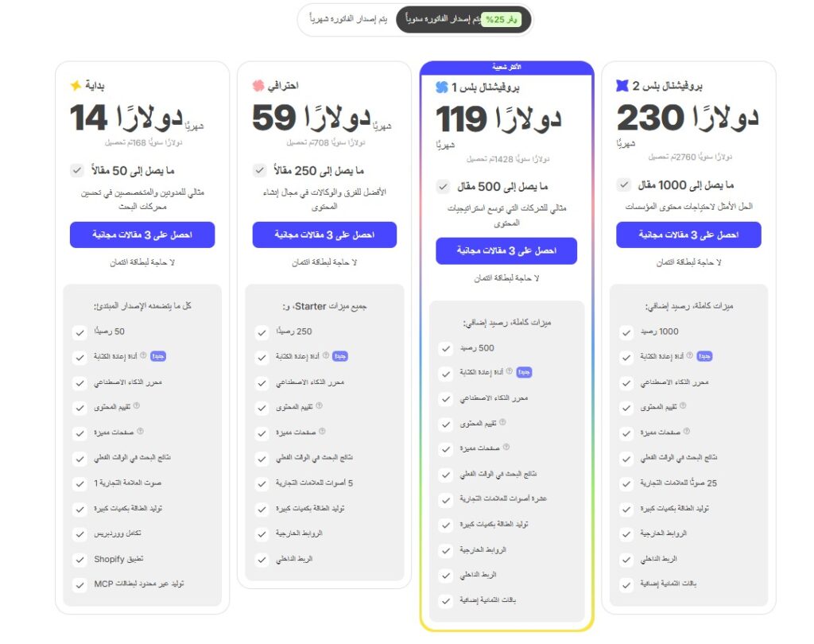814x644 pixels.
Task: Click the blue swirl icon on the بروفيشنال بلس 1 plan
Action: [442, 87]
